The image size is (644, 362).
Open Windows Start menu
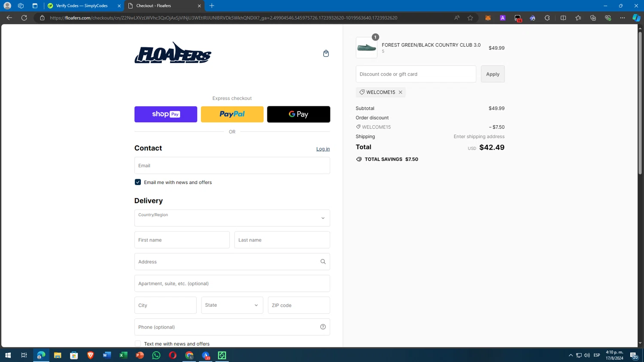8,355
